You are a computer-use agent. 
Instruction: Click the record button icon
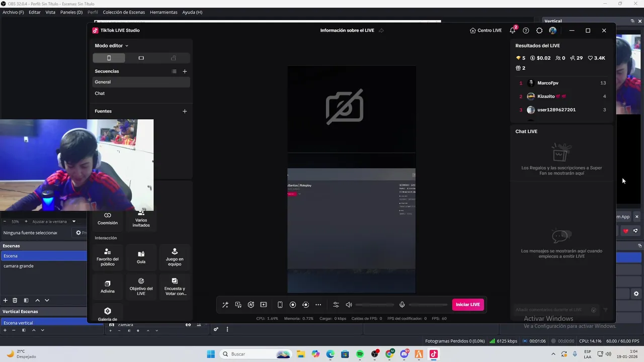coord(293,305)
